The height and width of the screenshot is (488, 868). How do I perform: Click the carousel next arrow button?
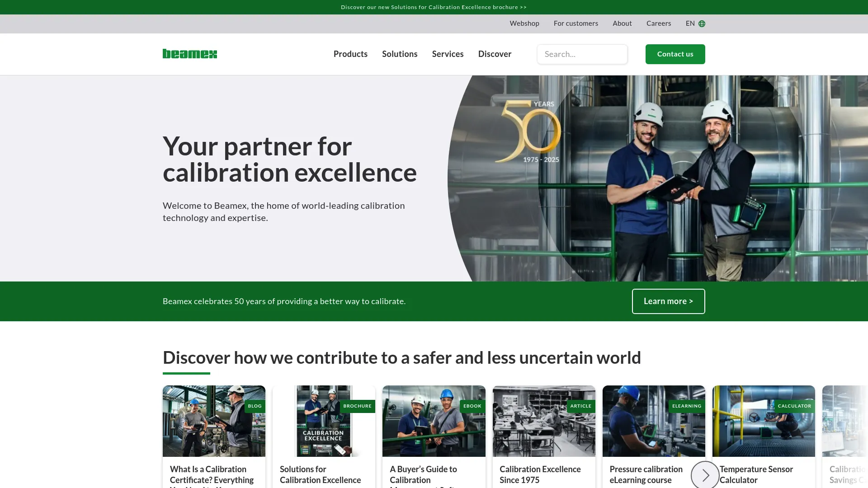pyautogui.click(x=705, y=474)
